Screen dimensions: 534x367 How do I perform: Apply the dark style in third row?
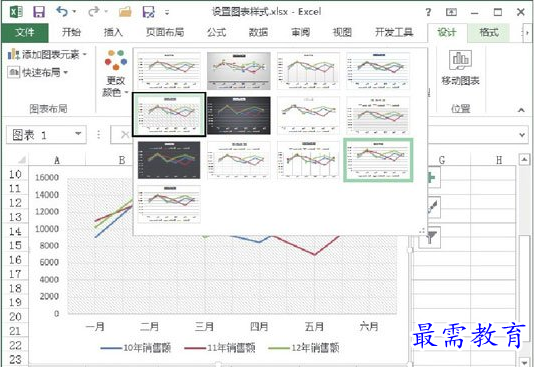pyautogui.click(x=169, y=160)
